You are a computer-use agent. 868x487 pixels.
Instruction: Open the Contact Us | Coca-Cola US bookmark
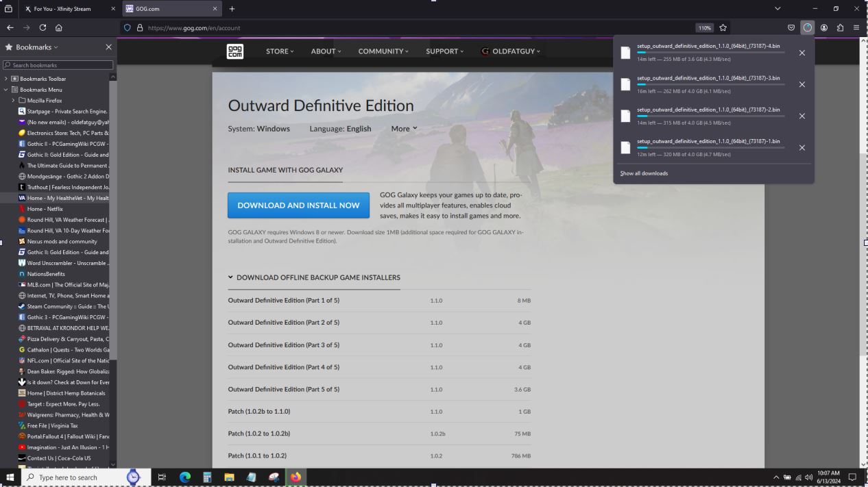point(55,458)
